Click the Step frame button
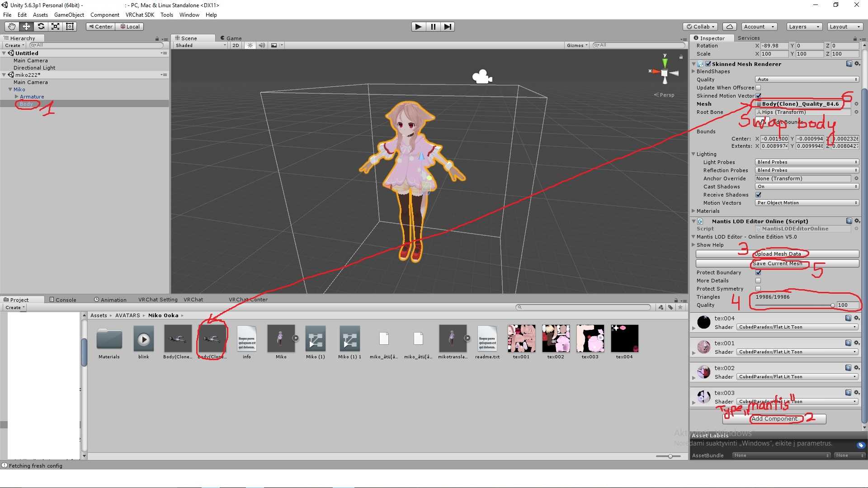Screen dimensions: 868x488 pos(447,27)
